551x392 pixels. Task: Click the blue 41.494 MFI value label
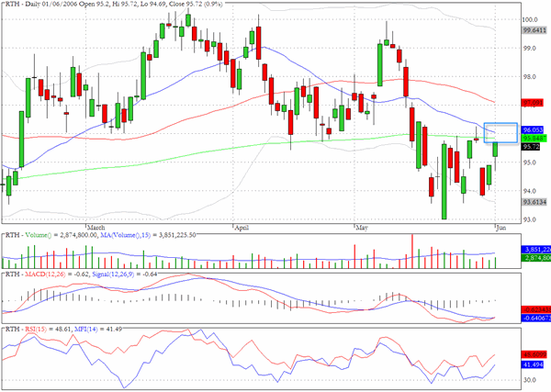pyautogui.click(x=533, y=365)
